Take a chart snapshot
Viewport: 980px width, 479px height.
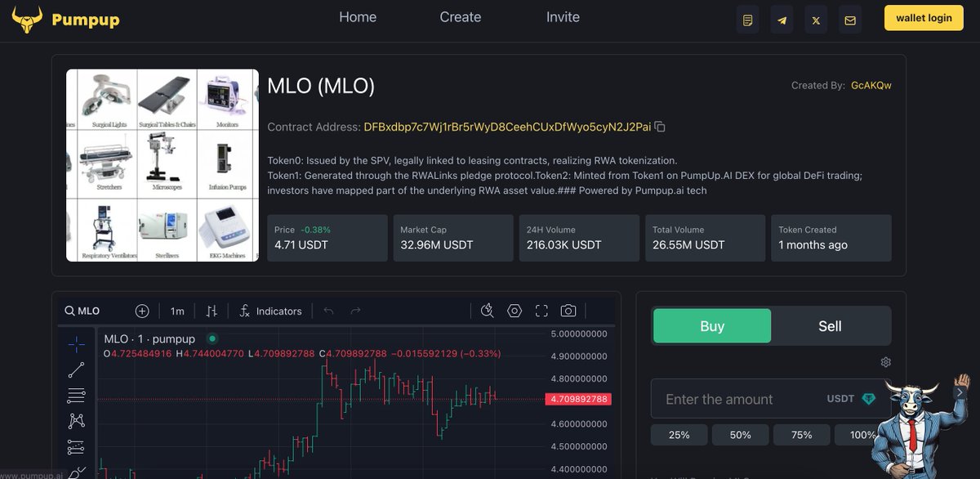pyautogui.click(x=568, y=311)
